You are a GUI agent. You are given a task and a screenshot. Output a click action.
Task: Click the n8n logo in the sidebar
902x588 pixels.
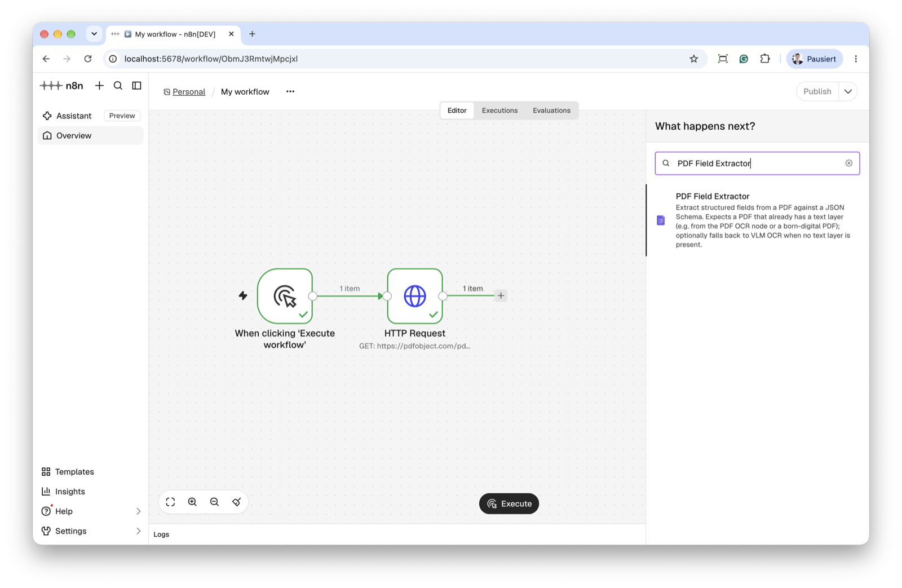click(62, 86)
